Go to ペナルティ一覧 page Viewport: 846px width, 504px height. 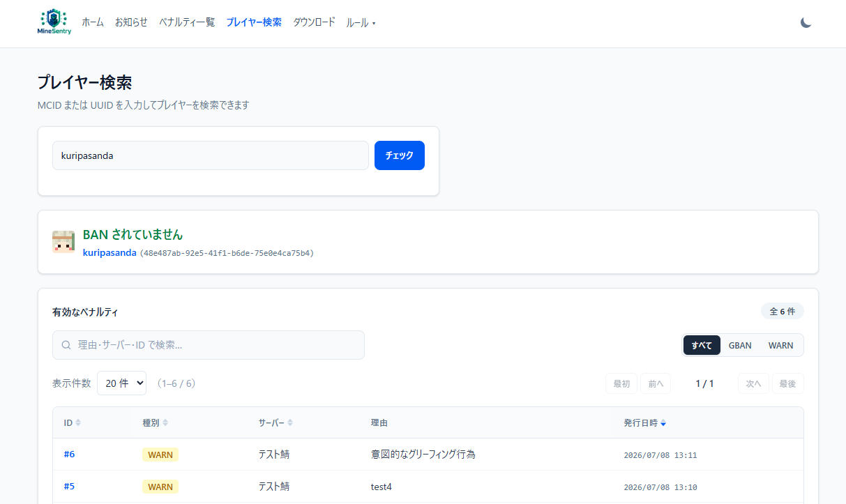coord(187,22)
